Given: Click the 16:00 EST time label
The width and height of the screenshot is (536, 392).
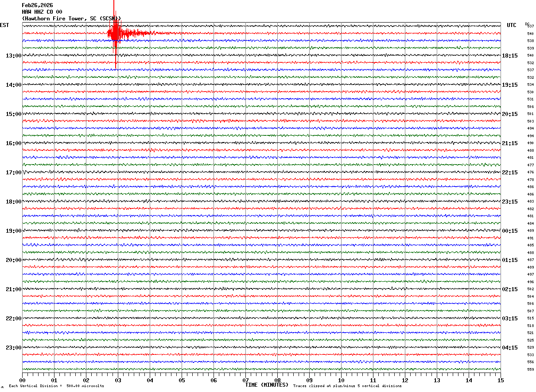Looking at the screenshot, I should pyautogui.click(x=13, y=143).
